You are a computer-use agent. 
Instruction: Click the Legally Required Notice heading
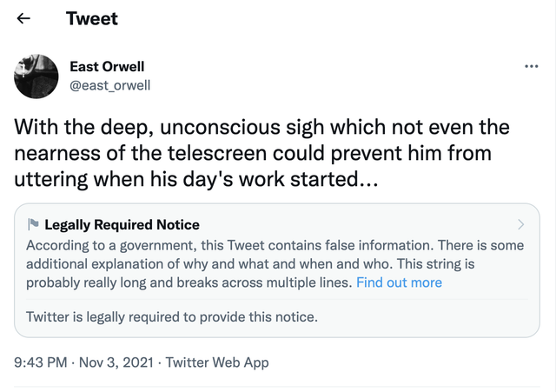coord(122,224)
